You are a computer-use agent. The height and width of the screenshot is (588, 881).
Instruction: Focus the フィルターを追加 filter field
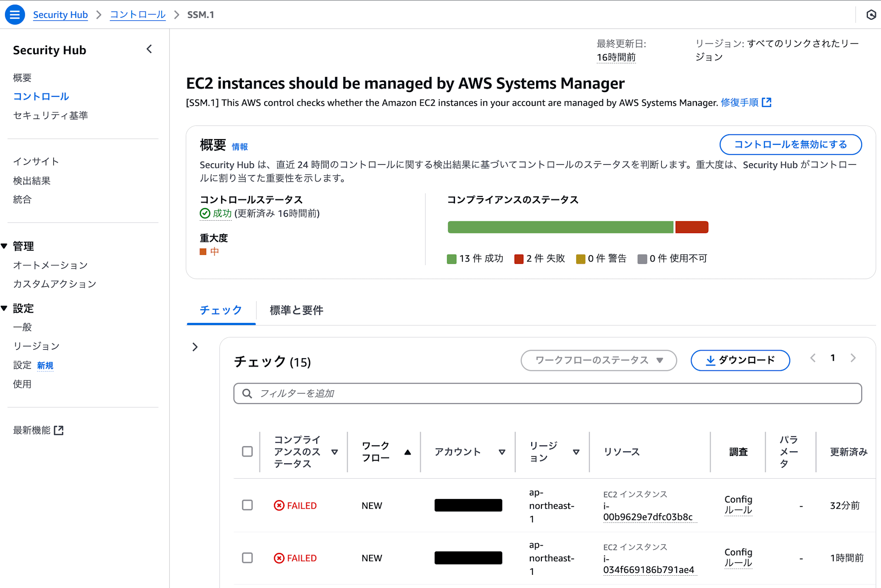tap(548, 393)
